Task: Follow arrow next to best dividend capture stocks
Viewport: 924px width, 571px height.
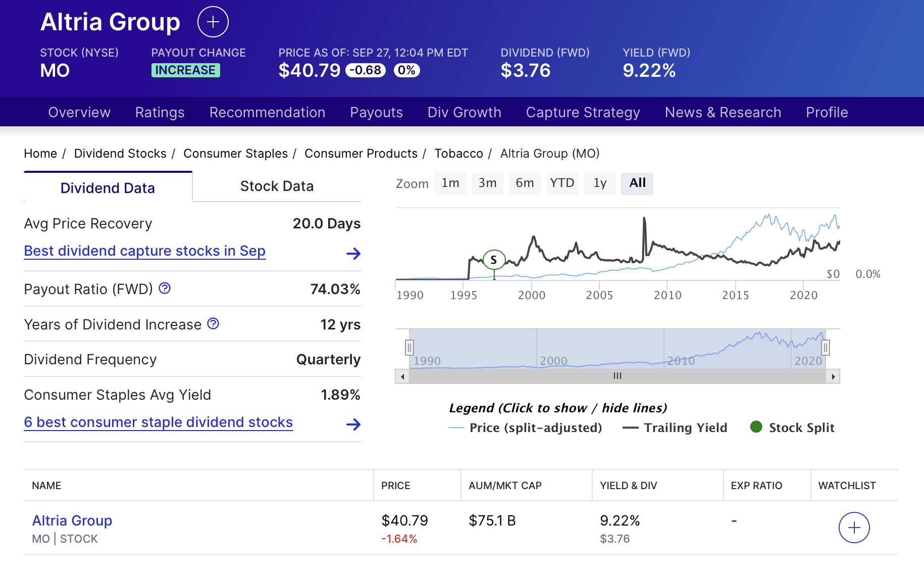Action: click(x=353, y=253)
